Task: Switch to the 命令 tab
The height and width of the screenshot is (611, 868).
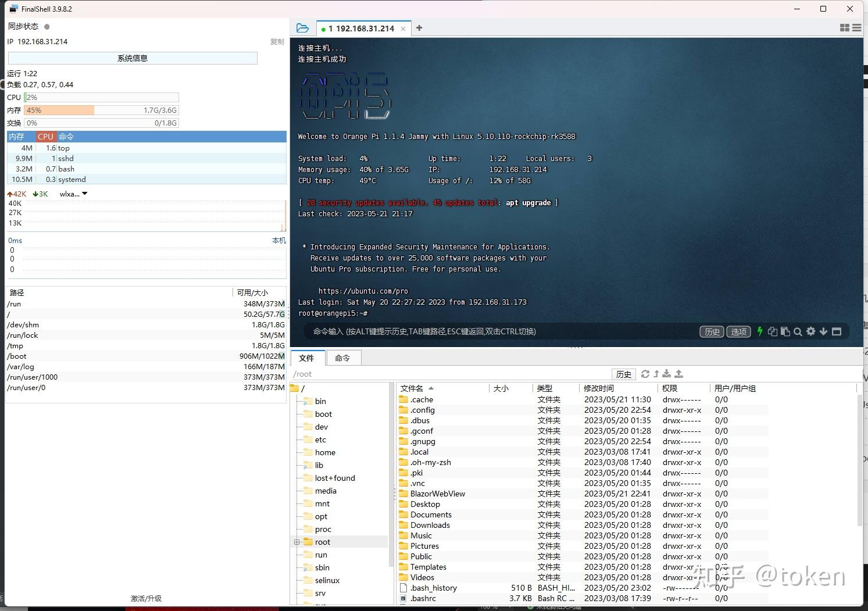Action: click(x=343, y=358)
